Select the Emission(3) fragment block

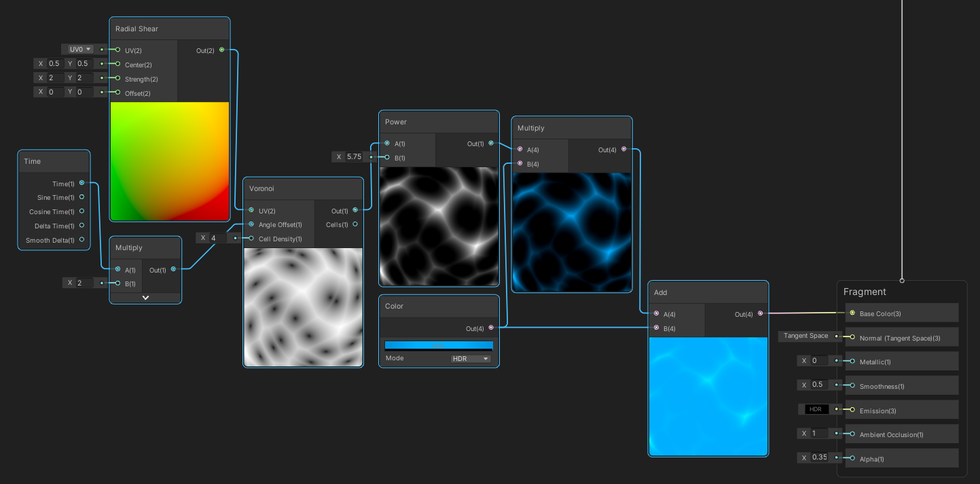[x=902, y=410]
